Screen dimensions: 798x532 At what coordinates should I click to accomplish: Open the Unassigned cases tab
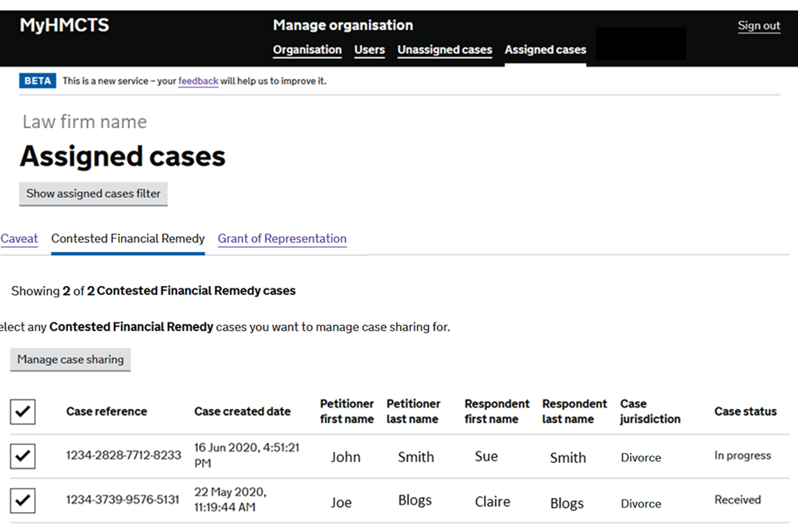coord(444,50)
